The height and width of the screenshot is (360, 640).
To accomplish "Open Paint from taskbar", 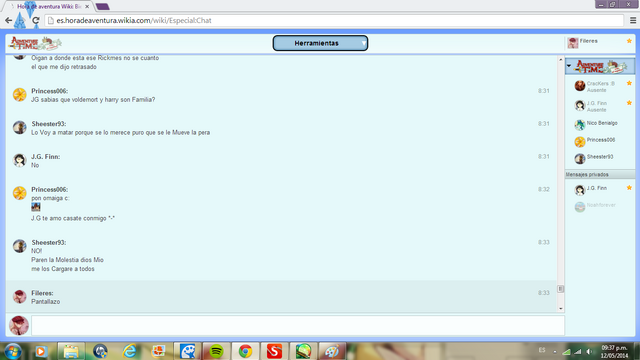I will point(332,351).
